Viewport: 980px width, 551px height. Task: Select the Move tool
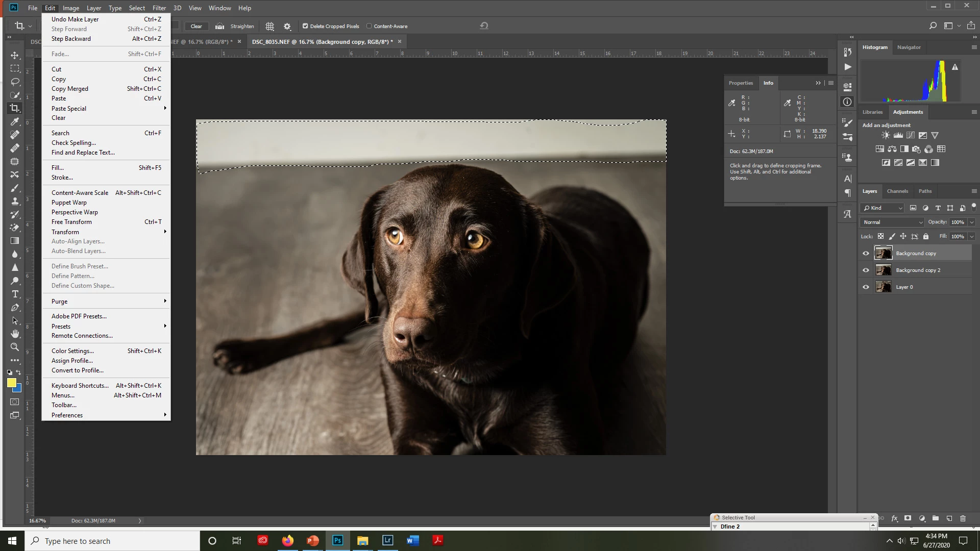(x=15, y=55)
